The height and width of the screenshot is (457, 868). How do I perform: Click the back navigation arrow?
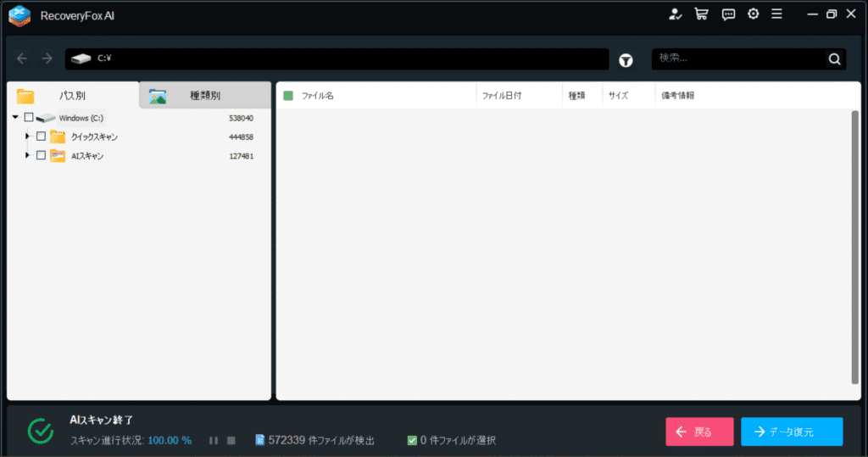(x=22, y=59)
